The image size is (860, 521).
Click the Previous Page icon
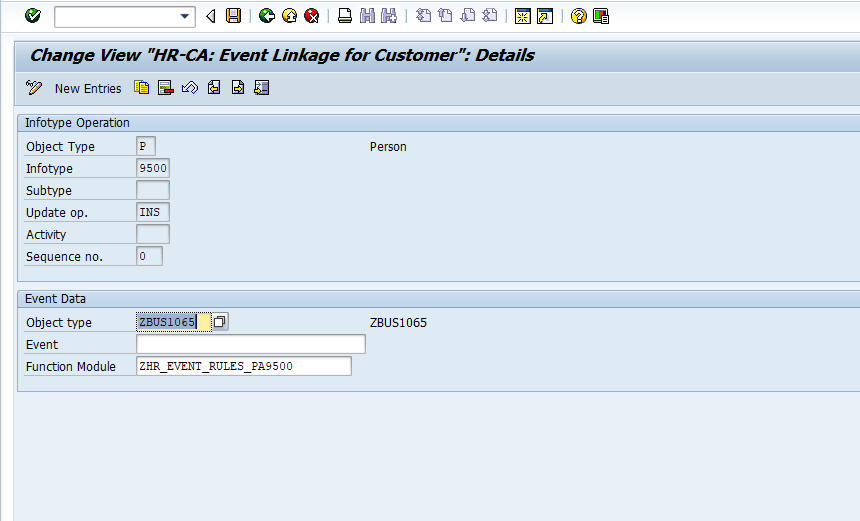pyautogui.click(x=445, y=16)
